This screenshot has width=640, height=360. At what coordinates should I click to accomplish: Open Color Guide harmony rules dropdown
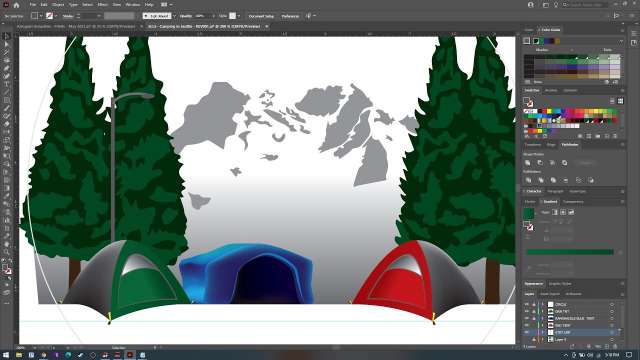click(x=621, y=41)
